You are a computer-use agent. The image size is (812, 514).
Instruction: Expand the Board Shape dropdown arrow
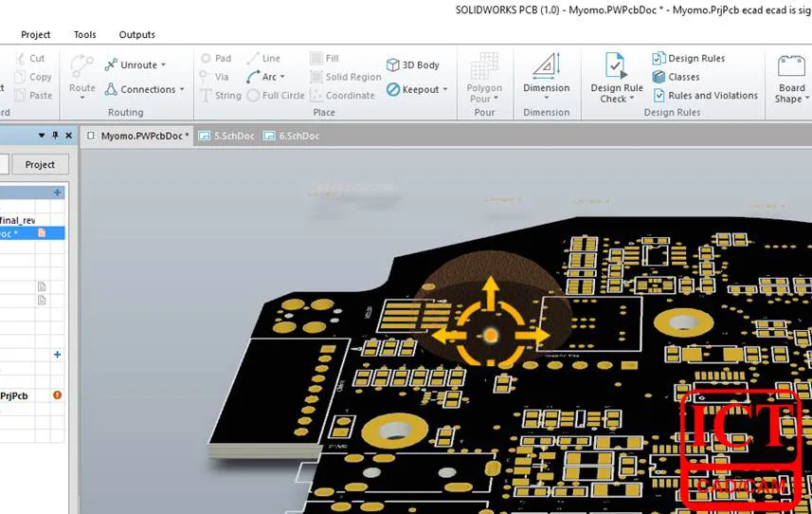[807, 98]
